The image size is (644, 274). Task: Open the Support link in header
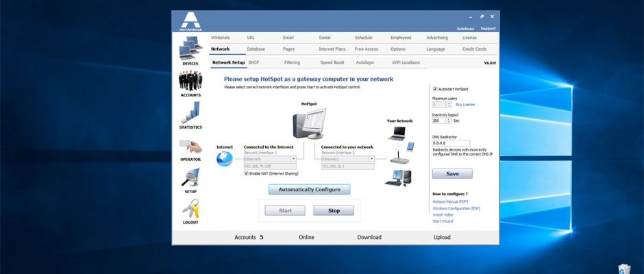pyautogui.click(x=488, y=29)
